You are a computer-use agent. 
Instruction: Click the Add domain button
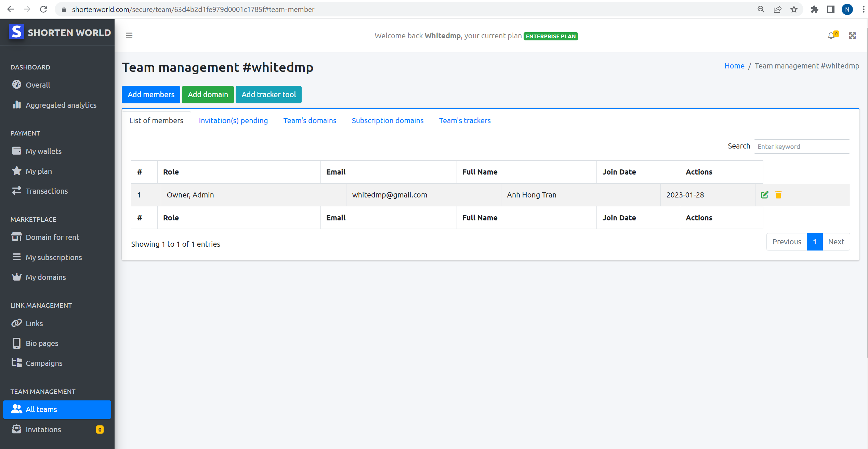(208, 94)
